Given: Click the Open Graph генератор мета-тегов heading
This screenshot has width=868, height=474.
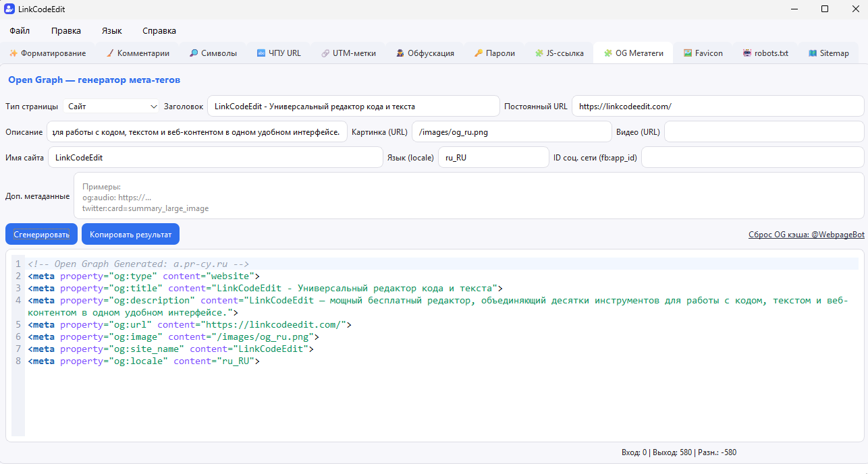Looking at the screenshot, I should coord(94,80).
